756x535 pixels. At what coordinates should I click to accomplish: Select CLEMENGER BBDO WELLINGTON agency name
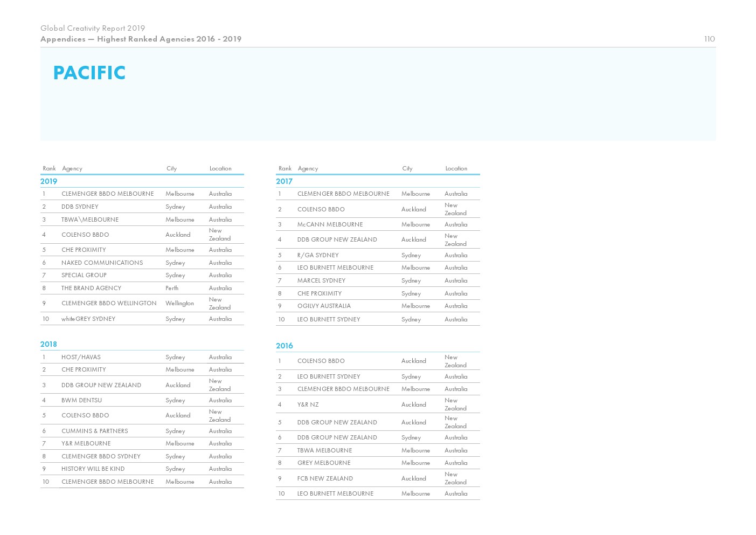tap(109, 303)
